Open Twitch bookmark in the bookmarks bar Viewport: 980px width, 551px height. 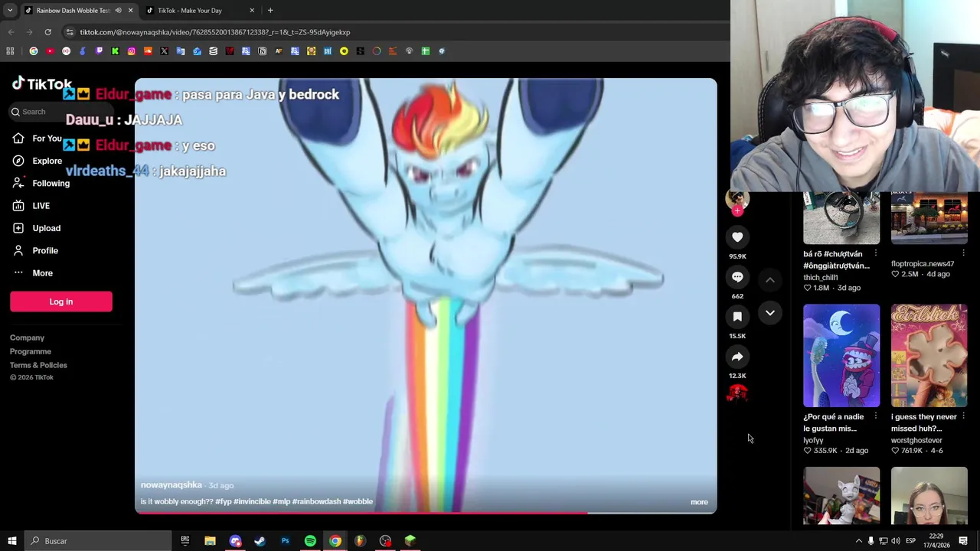pyautogui.click(x=99, y=51)
